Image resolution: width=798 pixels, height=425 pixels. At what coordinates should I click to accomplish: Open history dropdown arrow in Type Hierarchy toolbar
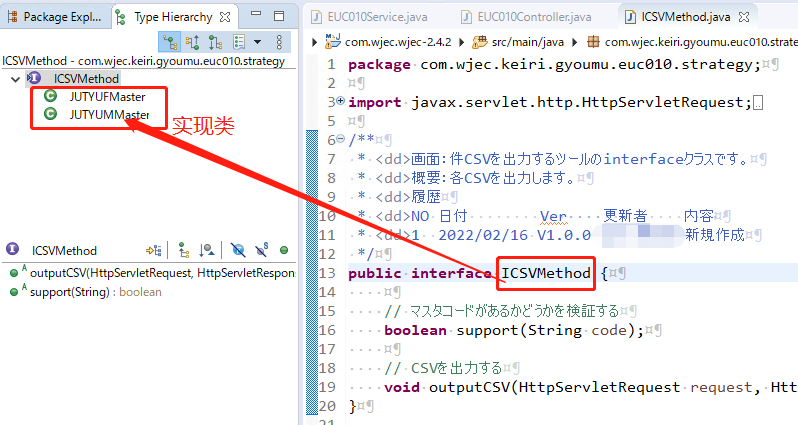point(258,42)
